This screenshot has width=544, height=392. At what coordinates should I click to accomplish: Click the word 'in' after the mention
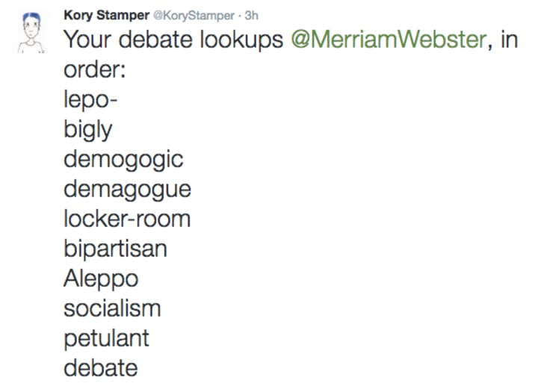[509, 39]
